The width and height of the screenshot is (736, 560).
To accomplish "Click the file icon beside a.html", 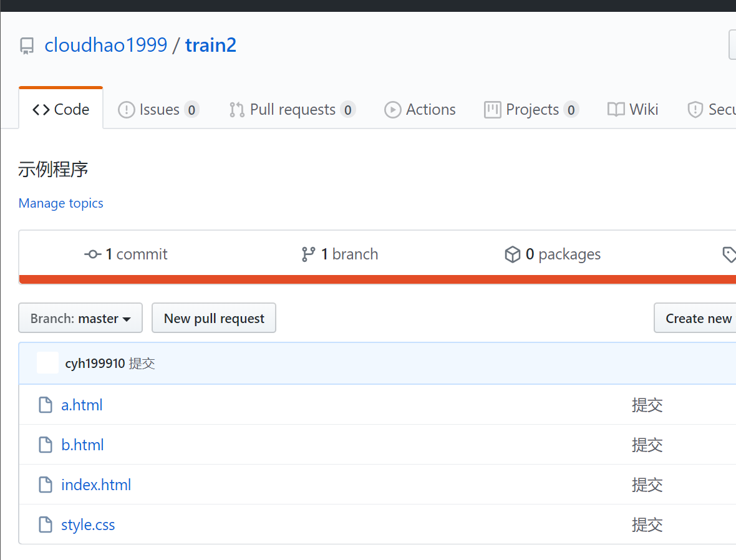I will (46, 405).
